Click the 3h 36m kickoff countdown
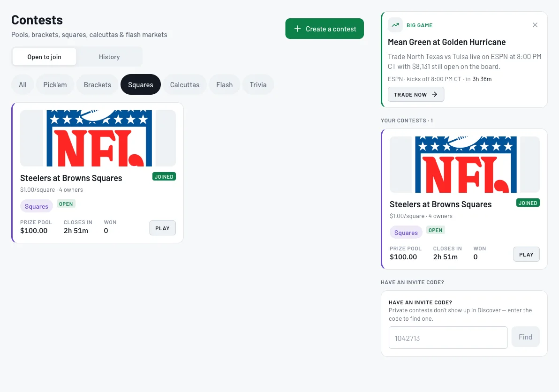Screen dimensions: 559x392 [482, 79]
